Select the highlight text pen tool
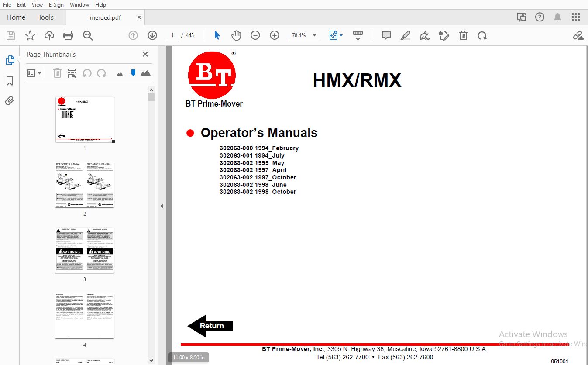Screen dimensions: 588x365 click(406, 35)
